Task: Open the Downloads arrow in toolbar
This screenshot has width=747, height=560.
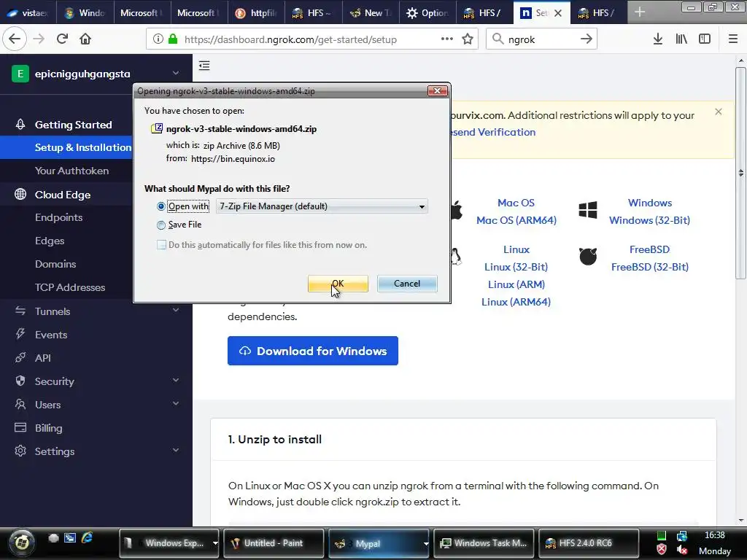Action: point(658,39)
